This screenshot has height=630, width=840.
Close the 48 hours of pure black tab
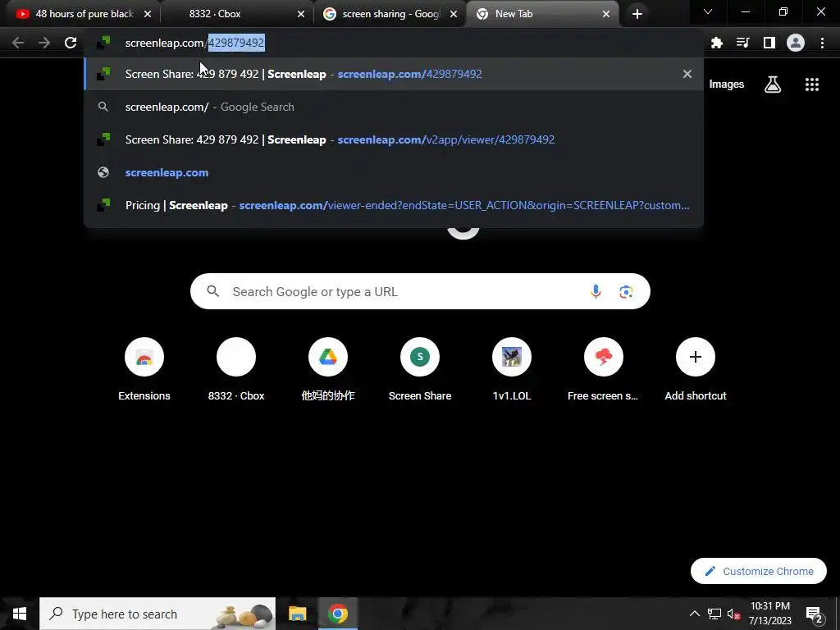pyautogui.click(x=148, y=14)
